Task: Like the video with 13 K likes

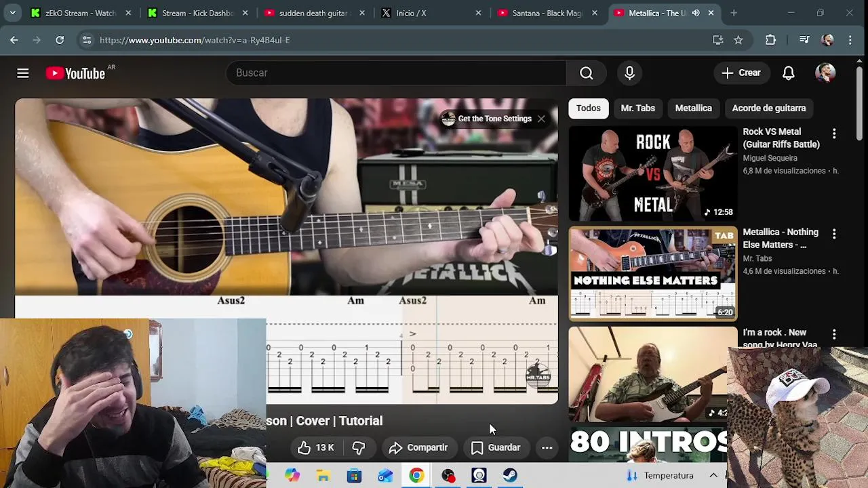Action: 316,448
